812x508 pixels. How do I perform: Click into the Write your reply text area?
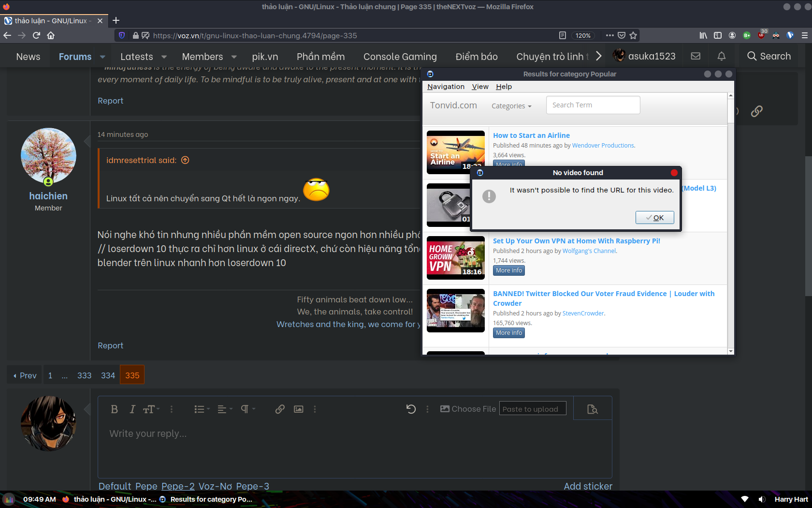(355, 450)
